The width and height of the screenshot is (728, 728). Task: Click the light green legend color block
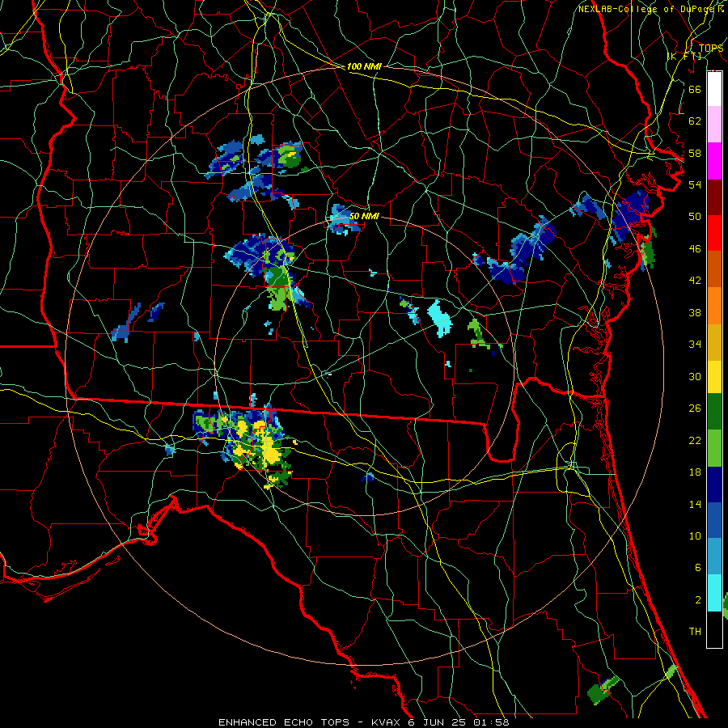point(714,448)
